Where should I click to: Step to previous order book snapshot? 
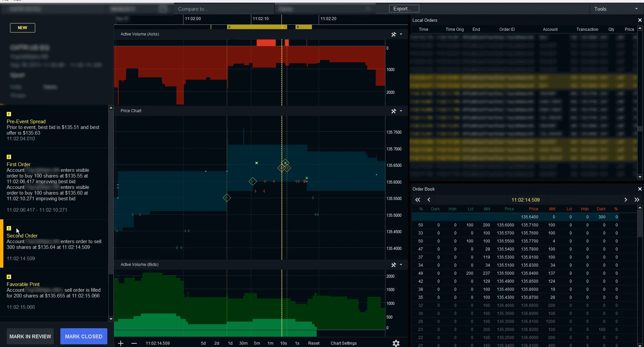click(429, 200)
